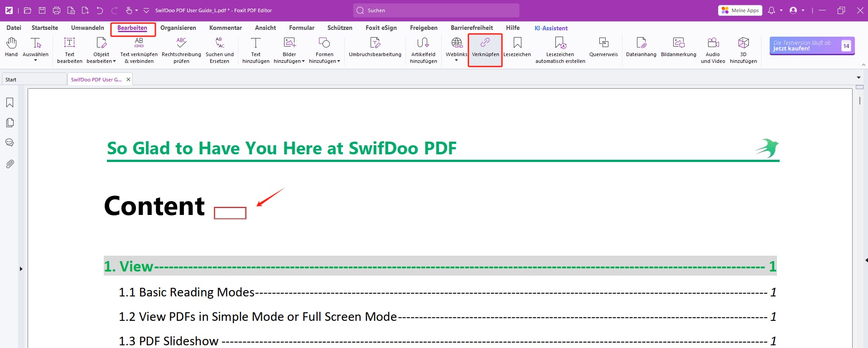Click the Jetzt kaufen trial banner

pos(812,46)
